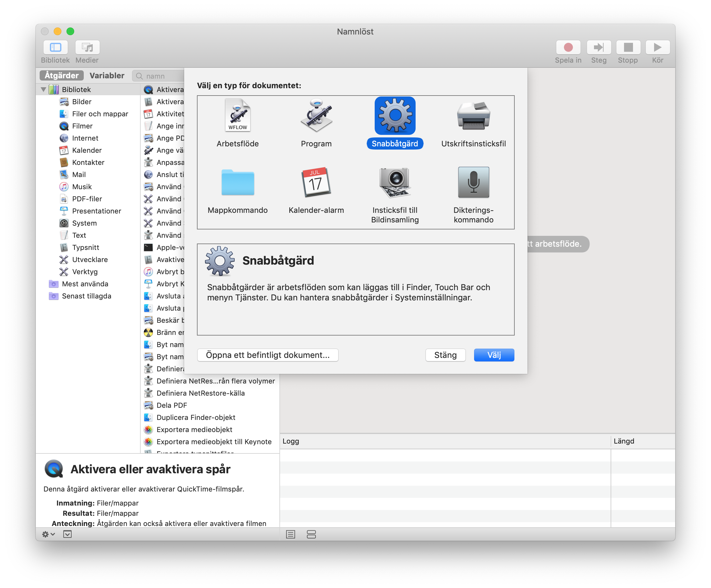Toggle description pane button at bottom left
The width and height of the screenshot is (711, 588).
(x=67, y=534)
